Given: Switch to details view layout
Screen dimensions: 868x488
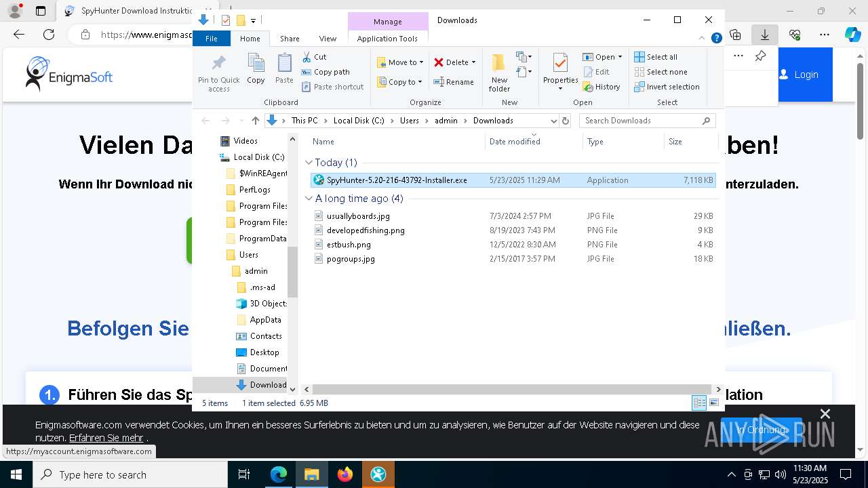Looking at the screenshot, I should point(699,403).
